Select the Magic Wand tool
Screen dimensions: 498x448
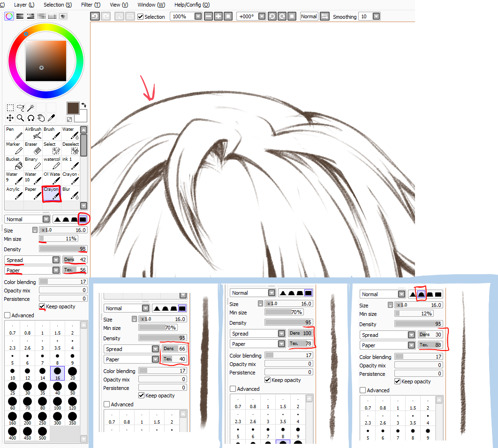(31, 108)
